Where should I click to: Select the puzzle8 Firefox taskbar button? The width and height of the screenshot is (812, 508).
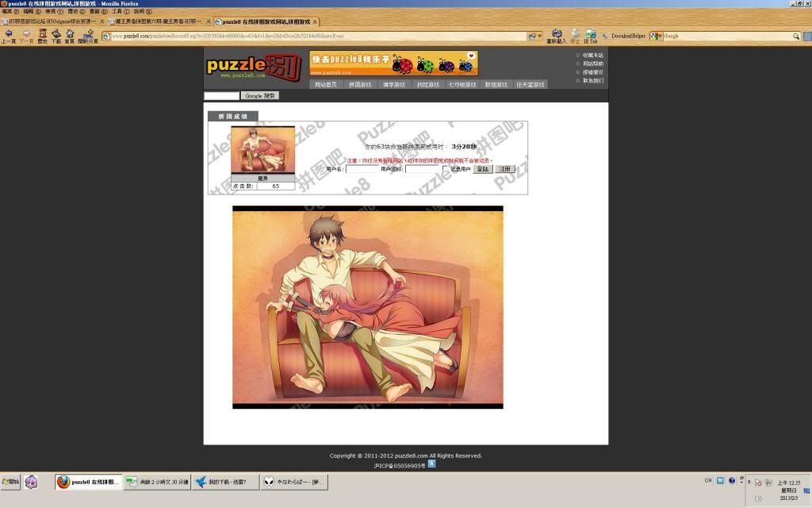coord(89,482)
